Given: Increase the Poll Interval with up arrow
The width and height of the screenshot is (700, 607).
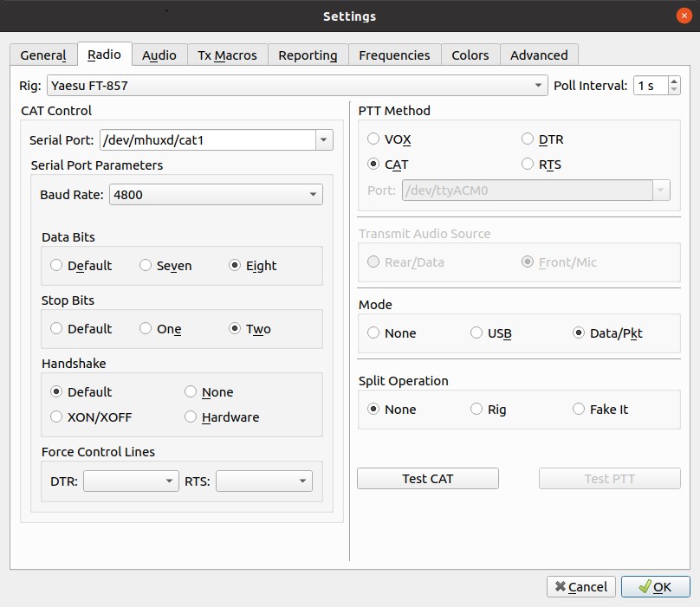Looking at the screenshot, I should 674,81.
